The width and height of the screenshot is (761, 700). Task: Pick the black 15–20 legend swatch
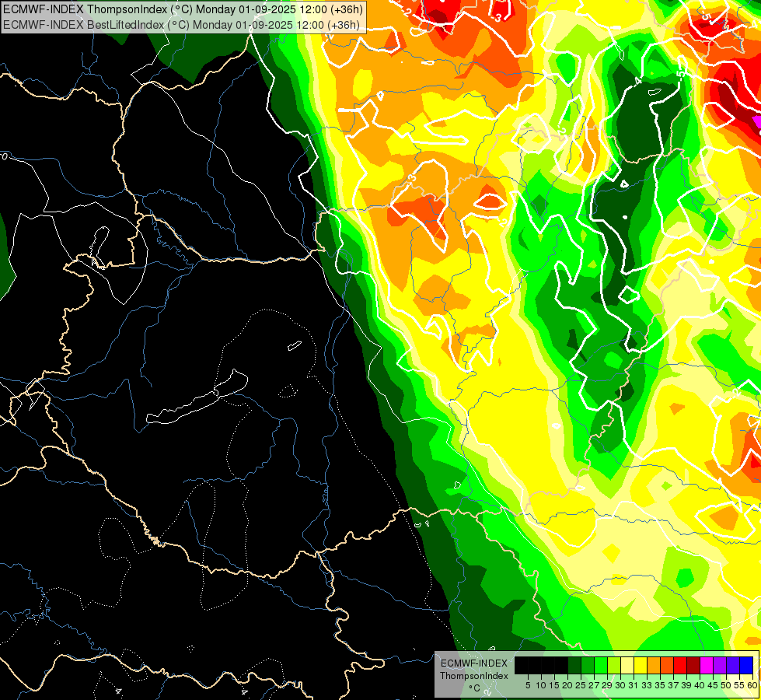tap(561, 665)
